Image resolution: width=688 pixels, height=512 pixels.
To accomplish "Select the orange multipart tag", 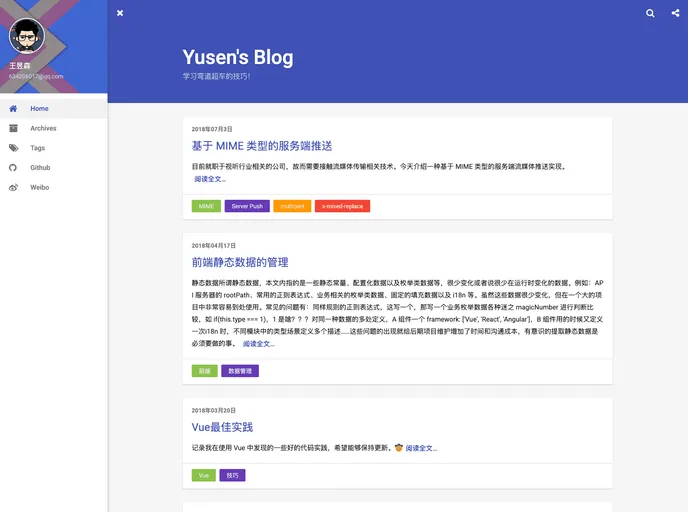I will (x=292, y=206).
